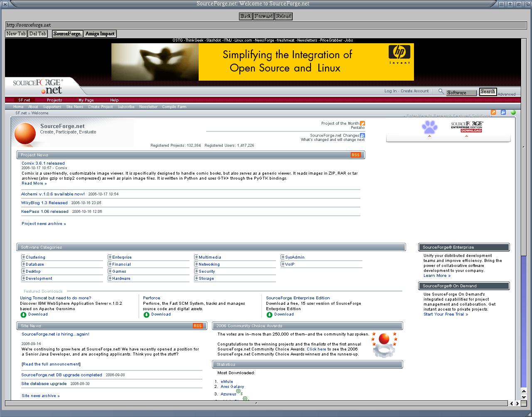Click the orange sphere SourceForge.net icon
The image size is (532, 417).
point(25,133)
